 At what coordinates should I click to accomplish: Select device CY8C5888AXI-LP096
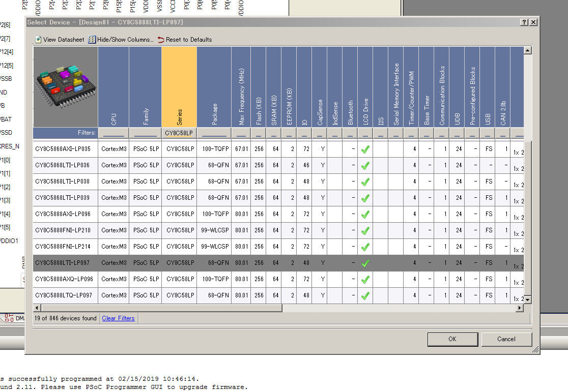[x=63, y=214]
